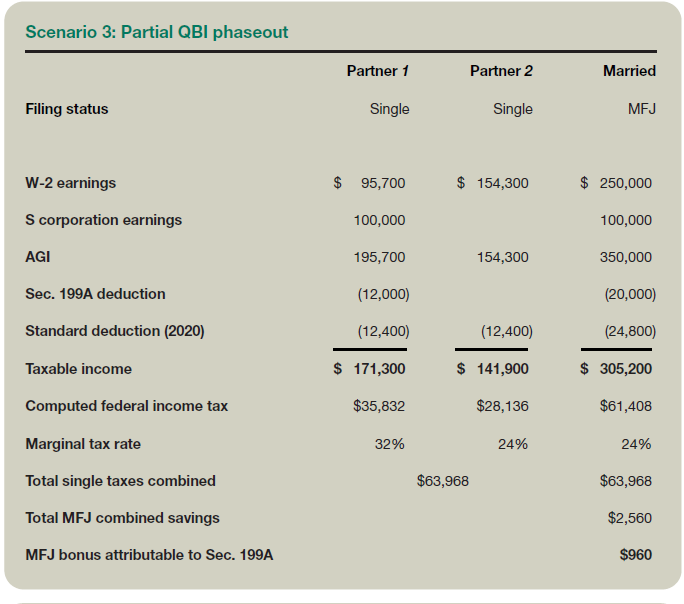Click the Scenario 3: Partial QBI phaseout title

(x=156, y=32)
